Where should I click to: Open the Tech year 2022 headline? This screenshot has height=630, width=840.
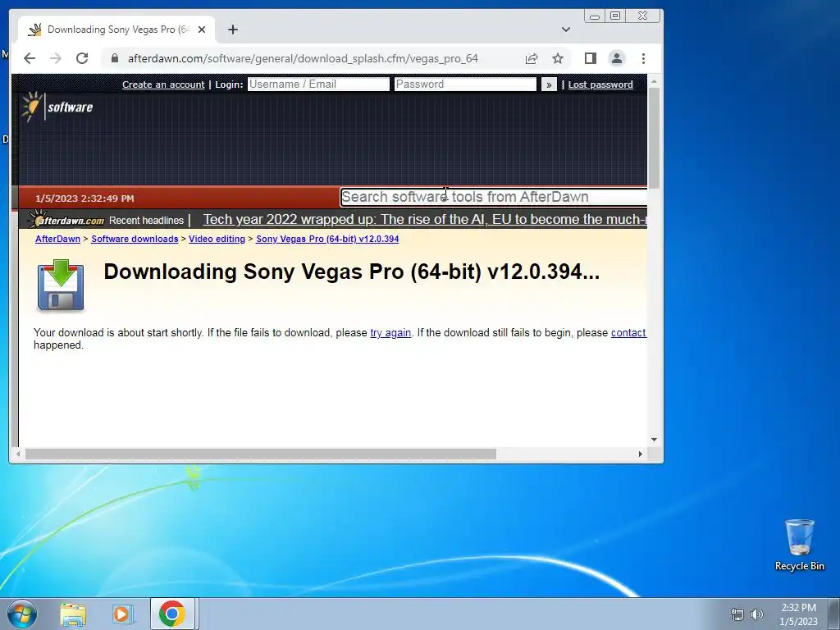(x=425, y=220)
